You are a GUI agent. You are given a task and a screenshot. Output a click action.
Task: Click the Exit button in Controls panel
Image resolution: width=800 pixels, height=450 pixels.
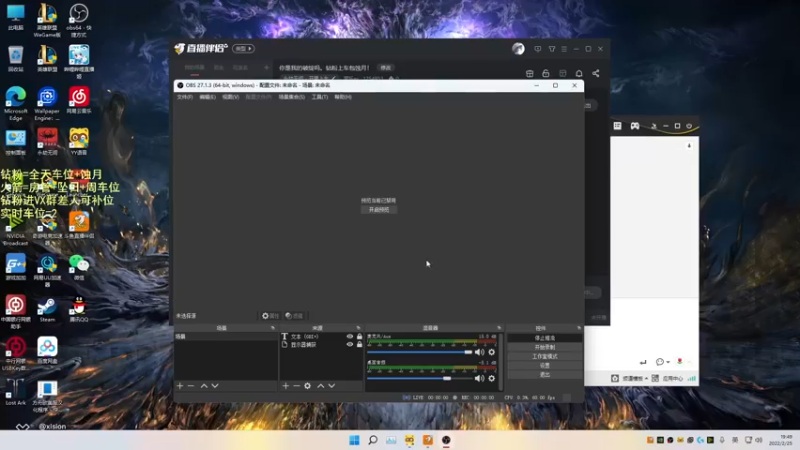[545, 374]
